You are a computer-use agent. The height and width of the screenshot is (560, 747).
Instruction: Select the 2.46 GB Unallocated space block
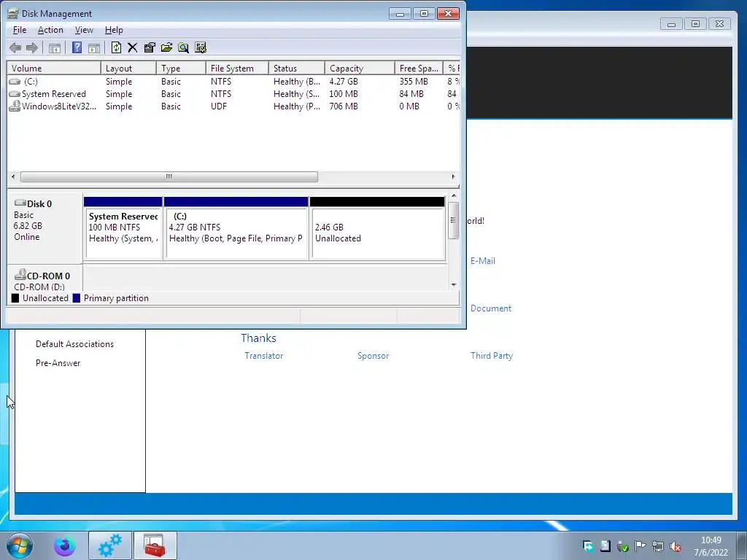(377, 228)
